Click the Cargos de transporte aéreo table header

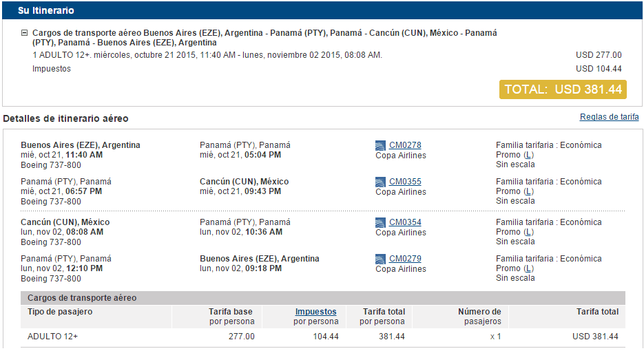(x=323, y=298)
